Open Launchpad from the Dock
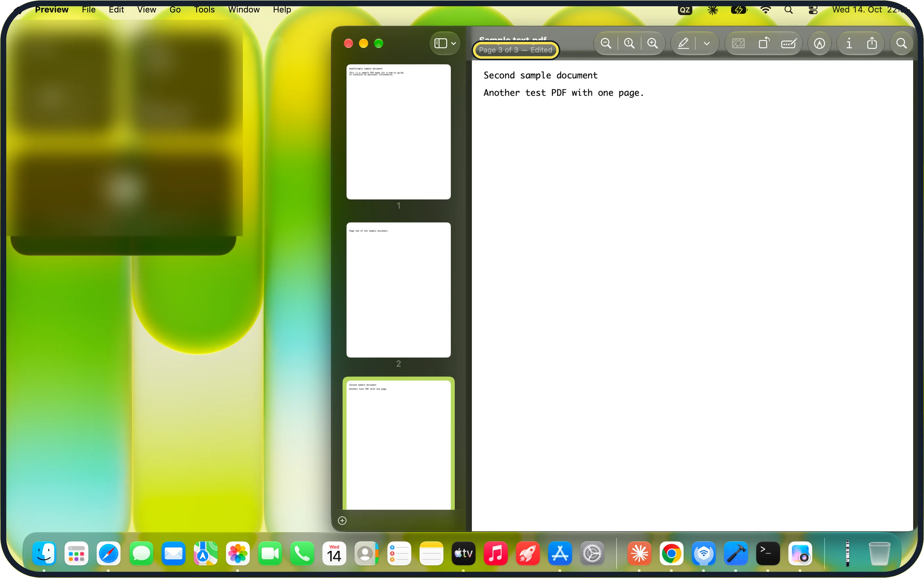The height and width of the screenshot is (578, 924). tap(76, 553)
